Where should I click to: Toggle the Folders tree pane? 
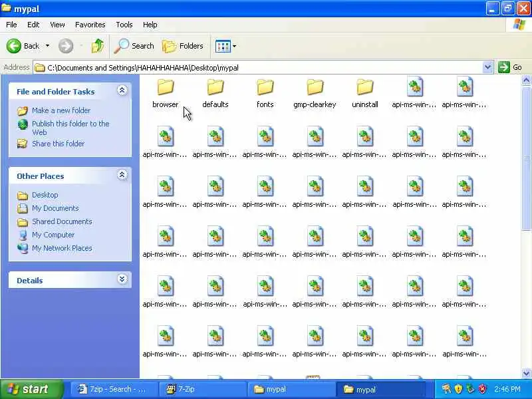pos(183,46)
